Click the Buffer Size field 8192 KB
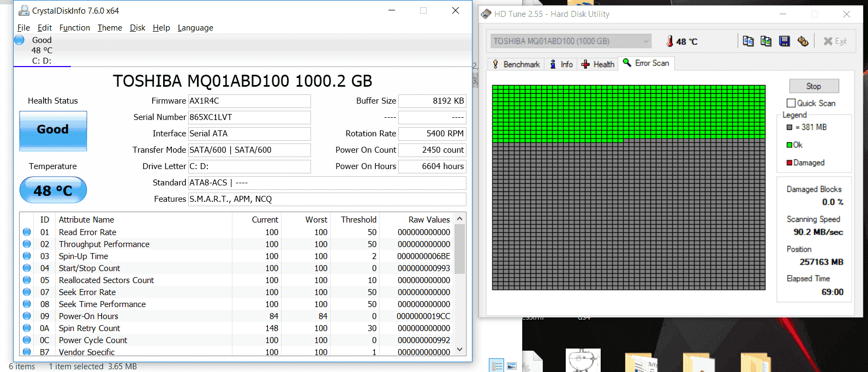 432,101
